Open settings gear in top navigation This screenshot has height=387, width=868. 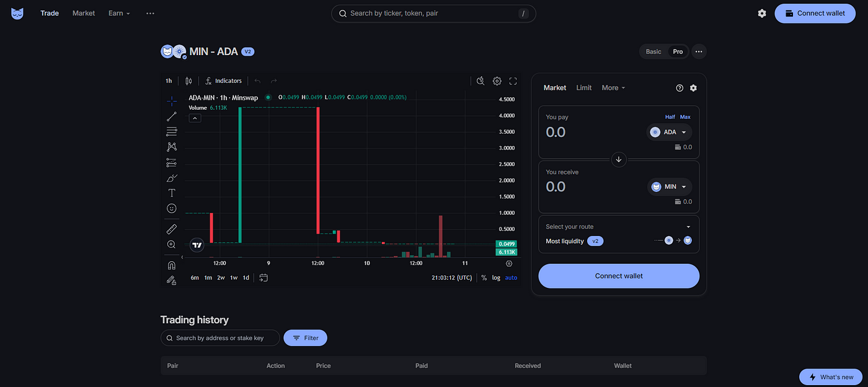pyautogui.click(x=762, y=13)
